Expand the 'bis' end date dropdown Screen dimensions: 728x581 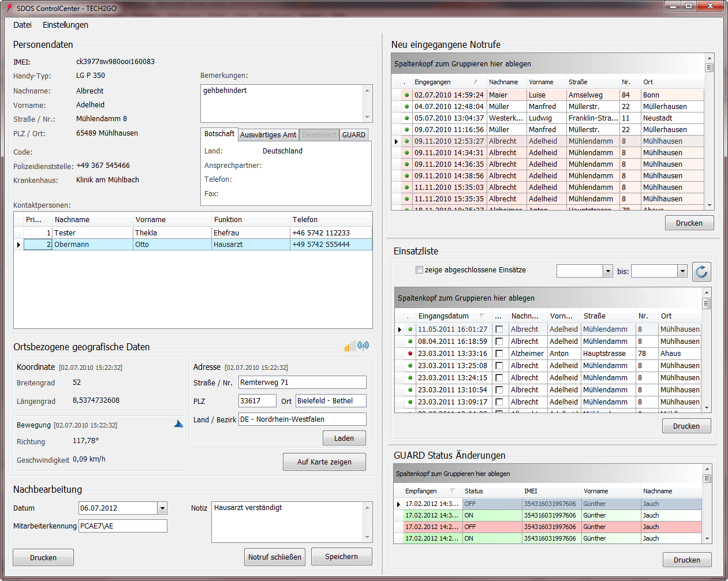point(682,271)
